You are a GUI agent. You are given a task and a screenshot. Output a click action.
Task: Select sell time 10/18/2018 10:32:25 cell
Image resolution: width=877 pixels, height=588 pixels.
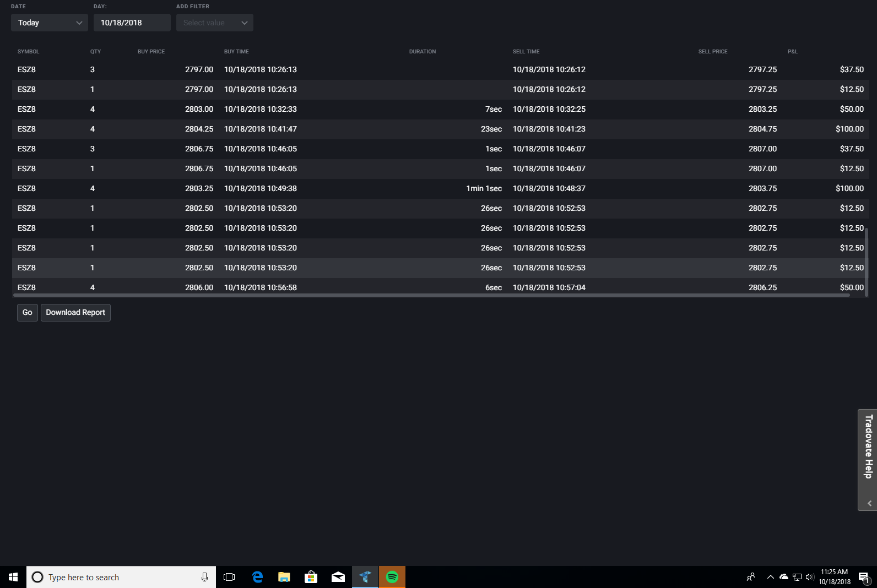tap(549, 109)
